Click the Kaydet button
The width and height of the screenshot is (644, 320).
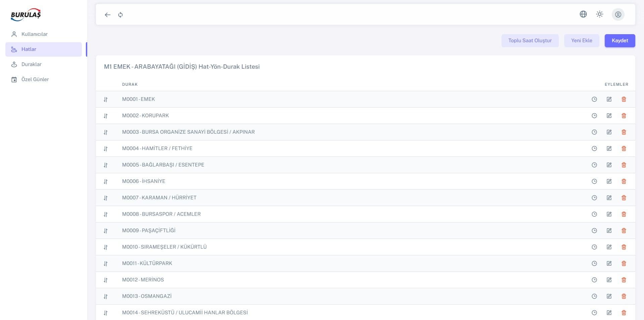tap(620, 41)
